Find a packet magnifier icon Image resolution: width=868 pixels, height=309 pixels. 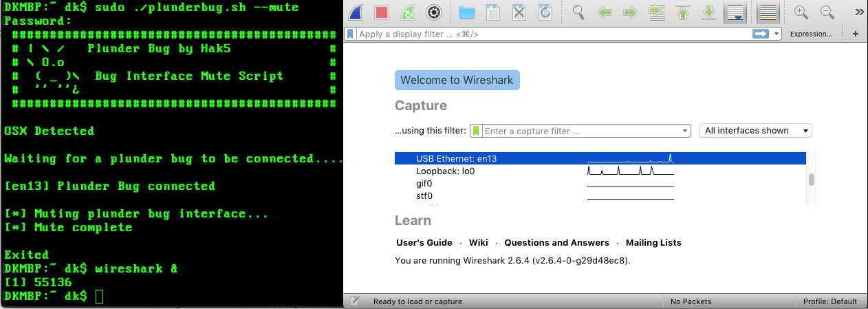click(x=579, y=12)
